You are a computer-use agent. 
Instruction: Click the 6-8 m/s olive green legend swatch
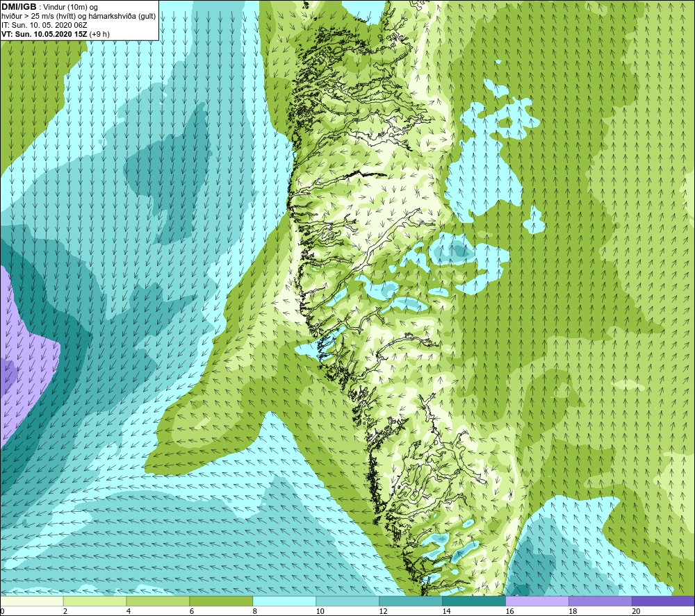tap(221, 601)
